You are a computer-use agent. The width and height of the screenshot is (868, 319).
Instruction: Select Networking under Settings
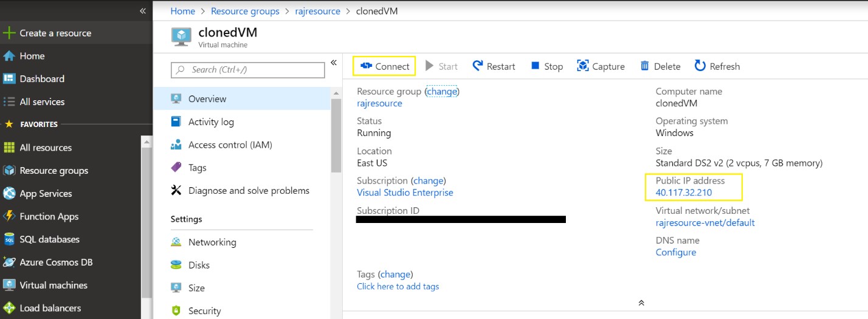tap(212, 242)
